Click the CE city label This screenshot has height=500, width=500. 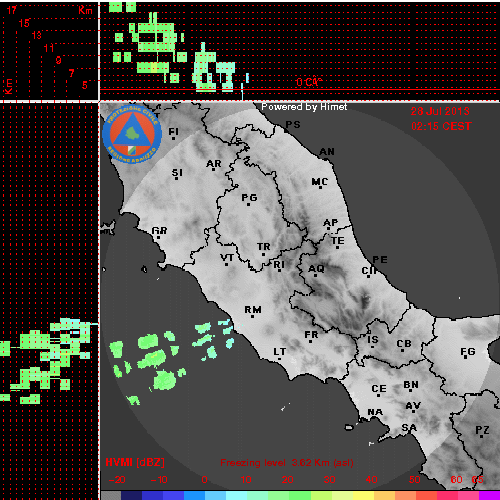pos(379,389)
